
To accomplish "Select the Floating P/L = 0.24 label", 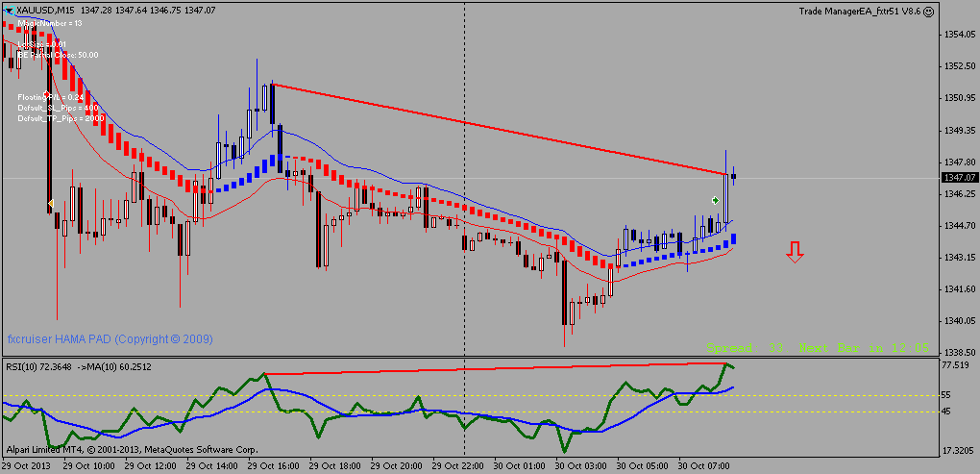I will pyautogui.click(x=51, y=97).
